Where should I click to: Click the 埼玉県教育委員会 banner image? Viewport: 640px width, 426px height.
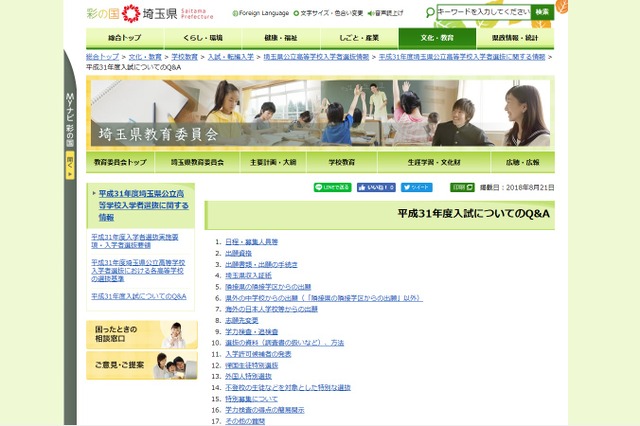tap(320, 113)
